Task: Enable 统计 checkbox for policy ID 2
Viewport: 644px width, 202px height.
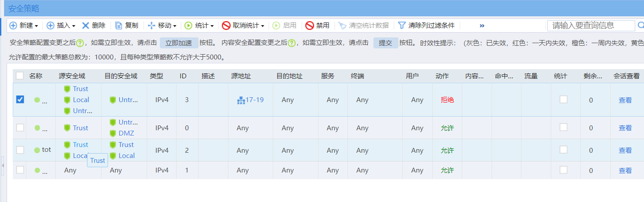Action: point(563,150)
